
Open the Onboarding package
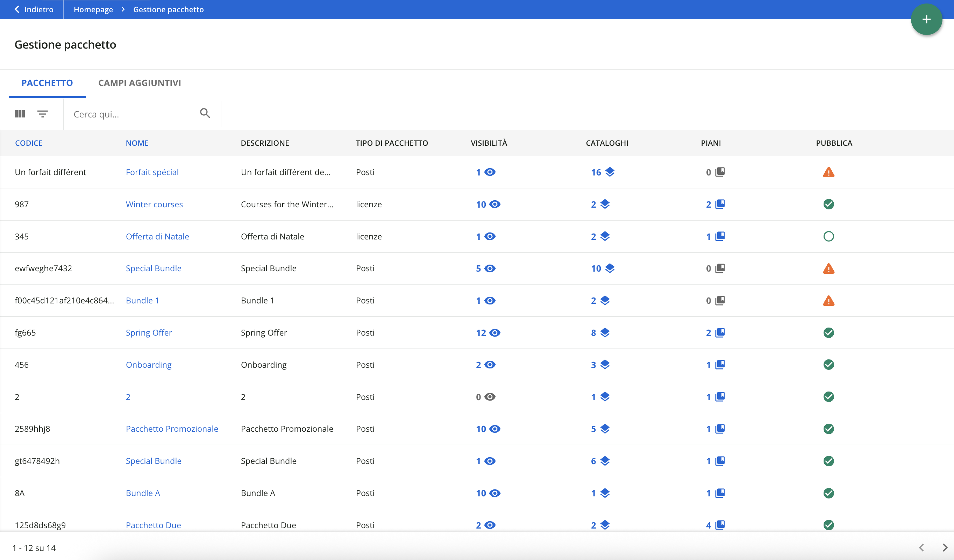point(149,365)
